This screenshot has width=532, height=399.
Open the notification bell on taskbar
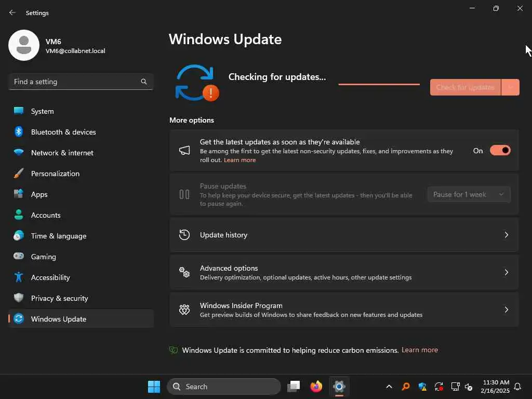coord(517,387)
